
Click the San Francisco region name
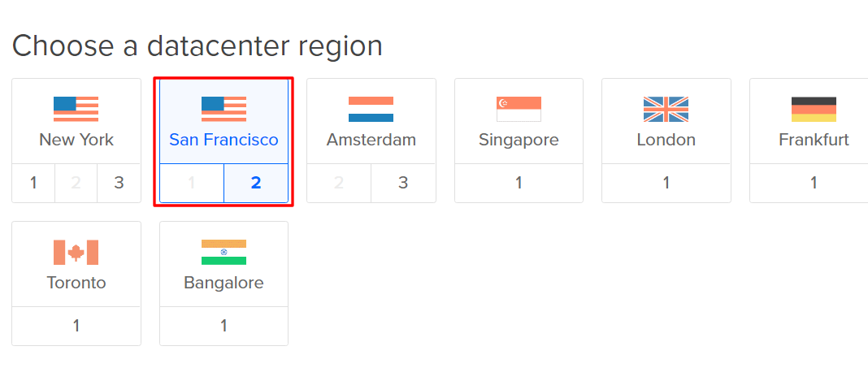click(x=224, y=140)
